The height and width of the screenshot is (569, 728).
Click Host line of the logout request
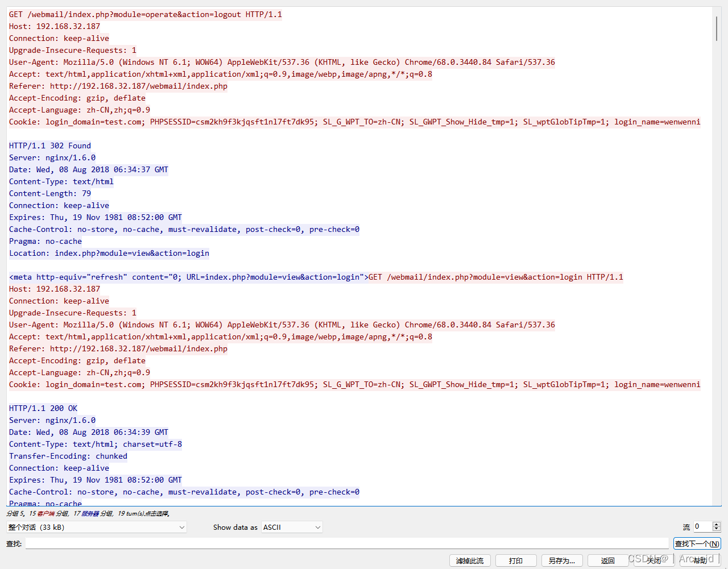[x=55, y=26]
